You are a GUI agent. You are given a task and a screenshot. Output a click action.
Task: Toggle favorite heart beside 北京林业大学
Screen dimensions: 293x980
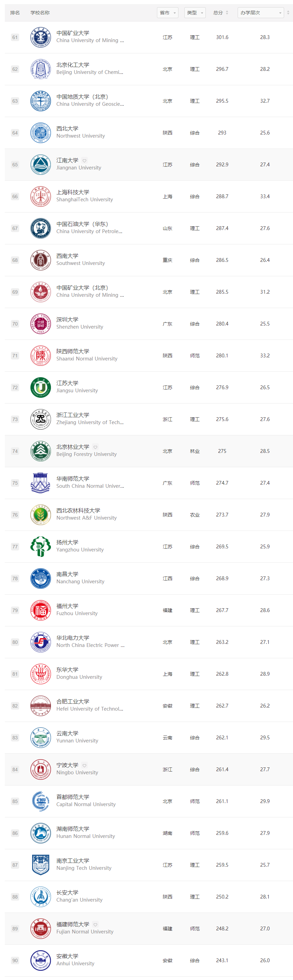(95, 447)
